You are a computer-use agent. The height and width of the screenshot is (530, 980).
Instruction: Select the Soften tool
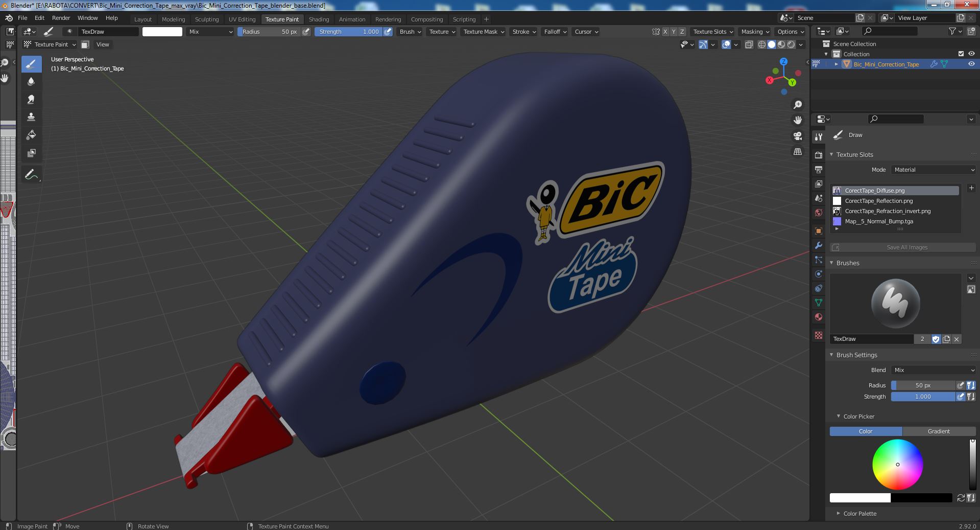31,82
